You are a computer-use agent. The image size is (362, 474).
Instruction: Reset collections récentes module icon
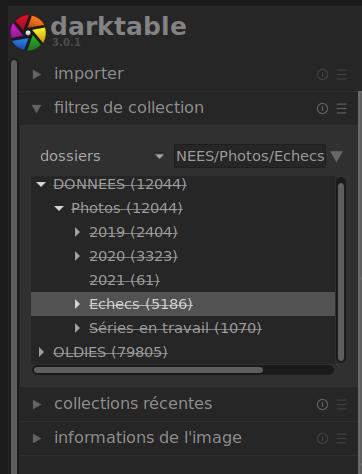click(x=322, y=404)
